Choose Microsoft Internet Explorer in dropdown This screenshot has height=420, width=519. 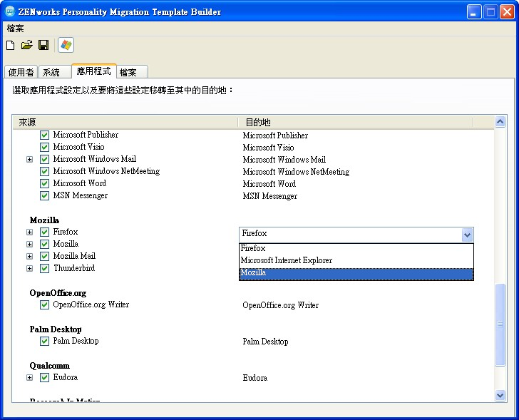point(356,260)
